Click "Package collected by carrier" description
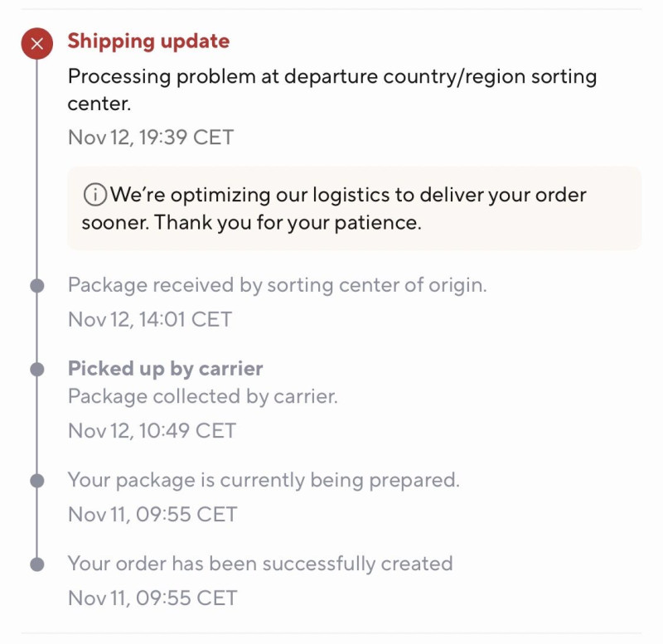 202,396
